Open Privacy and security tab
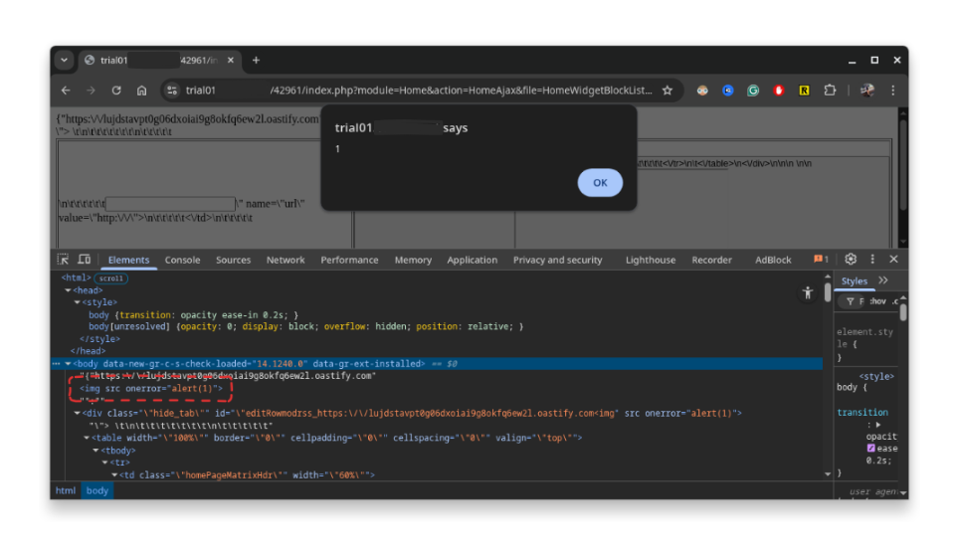The image size is (958, 560). tap(557, 261)
